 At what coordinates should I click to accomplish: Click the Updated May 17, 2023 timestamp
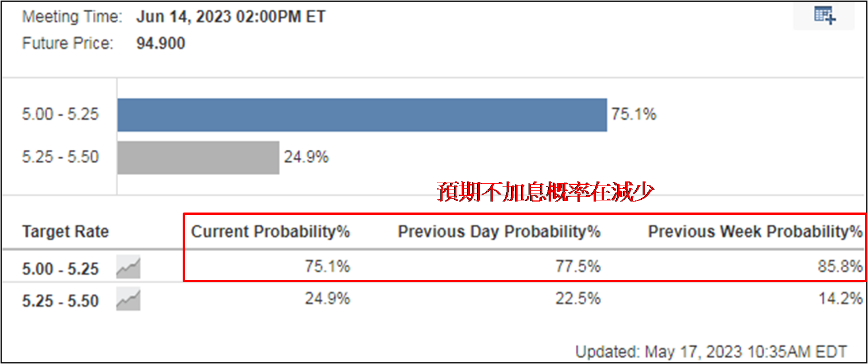coord(711,351)
